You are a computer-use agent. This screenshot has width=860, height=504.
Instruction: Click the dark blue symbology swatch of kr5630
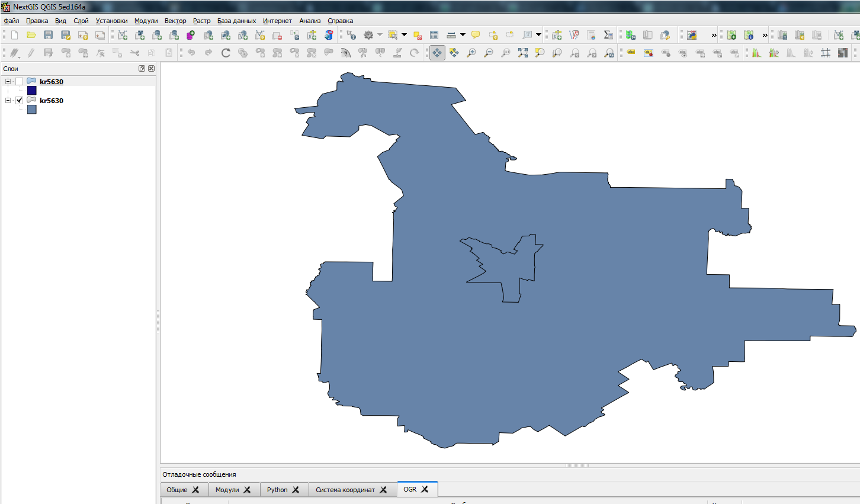(x=31, y=90)
